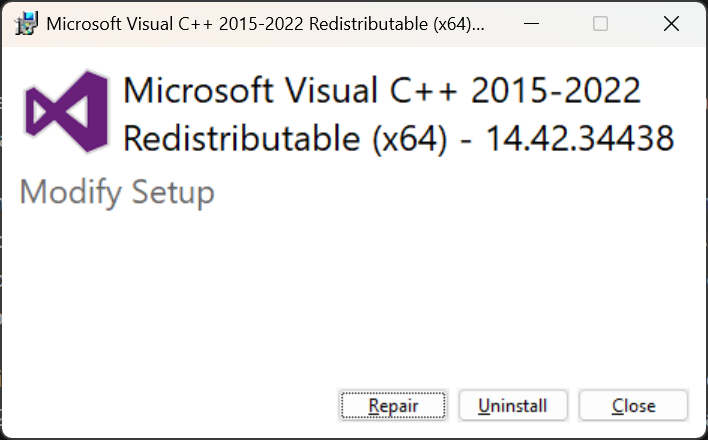The height and width of the screenshot is (440, 708).
Task: Minimize the setup window
Action: tap(531, 23)
